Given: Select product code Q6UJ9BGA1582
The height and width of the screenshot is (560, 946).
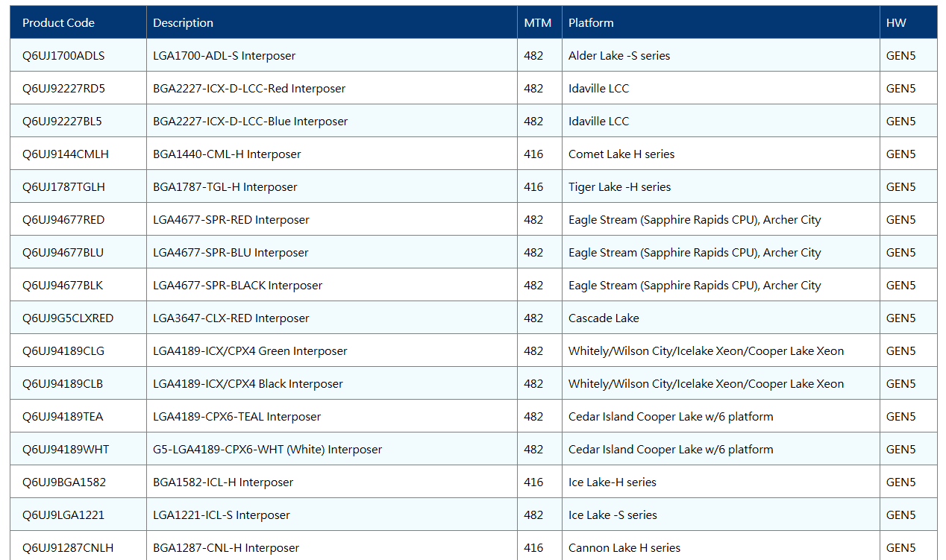Looking at the screenshot, I should 64,482.
